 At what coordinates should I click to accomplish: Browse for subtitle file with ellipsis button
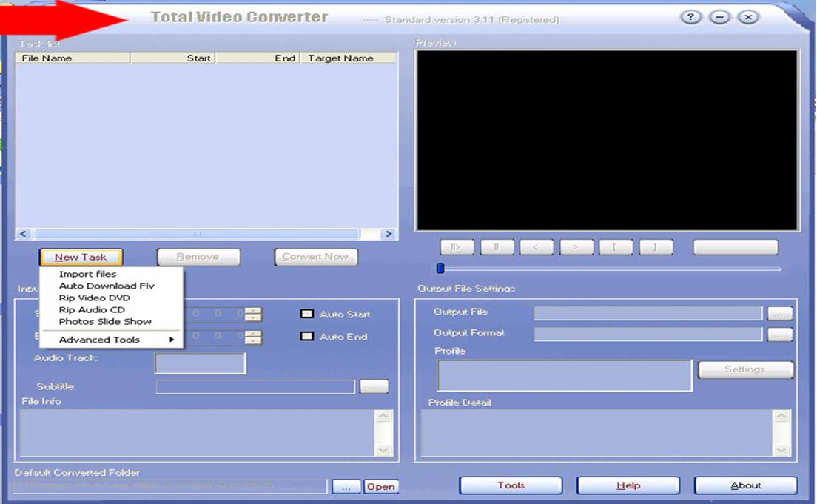(374, 387)
